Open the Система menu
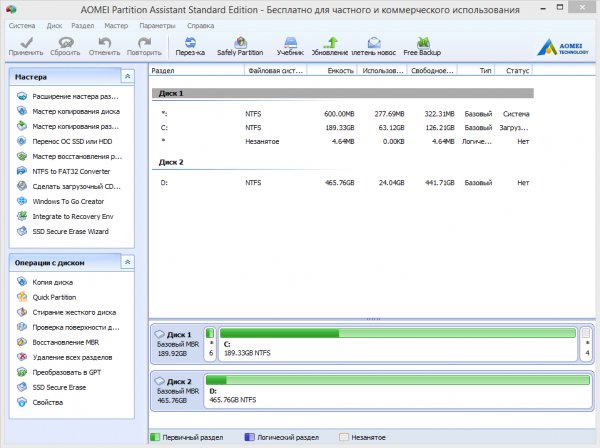The image size is (600, 448). pyautogui.click(x=22, y=26)
